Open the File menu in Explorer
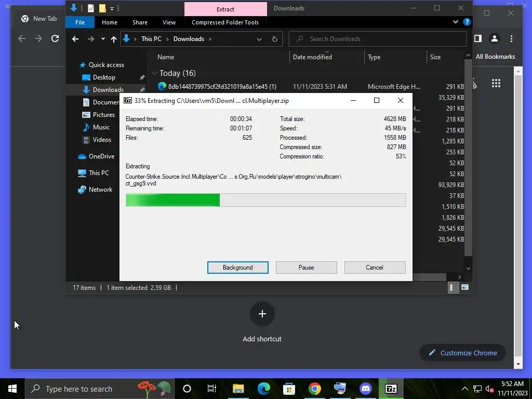This screenshot has height=399, width=532. 80,22
